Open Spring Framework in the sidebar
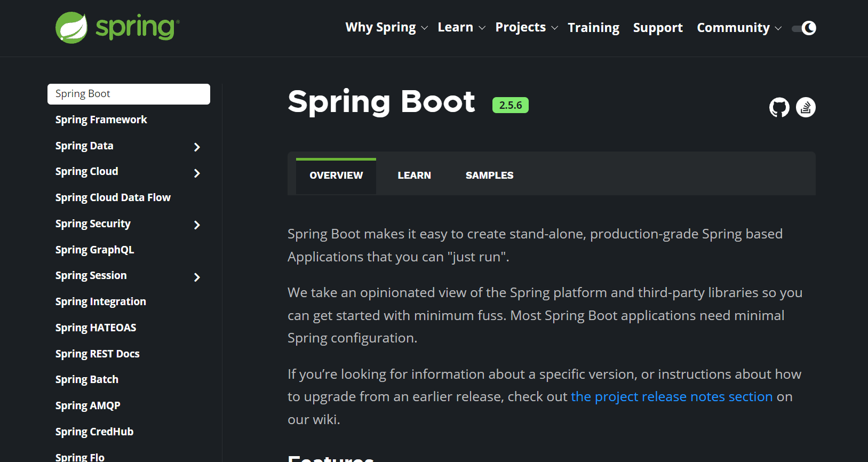 (x=101, y=120)
